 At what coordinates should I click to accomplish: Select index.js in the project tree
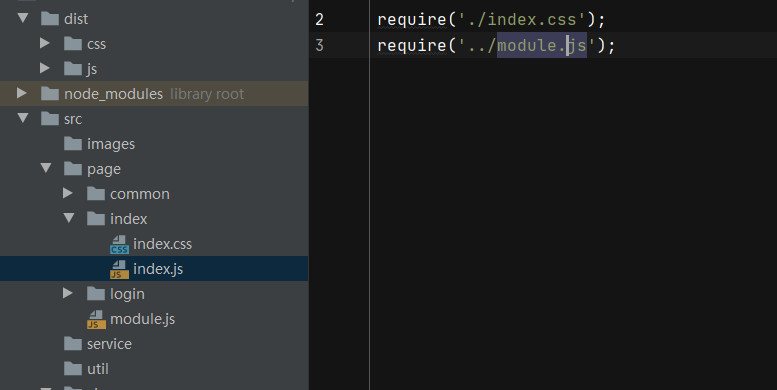158,269
